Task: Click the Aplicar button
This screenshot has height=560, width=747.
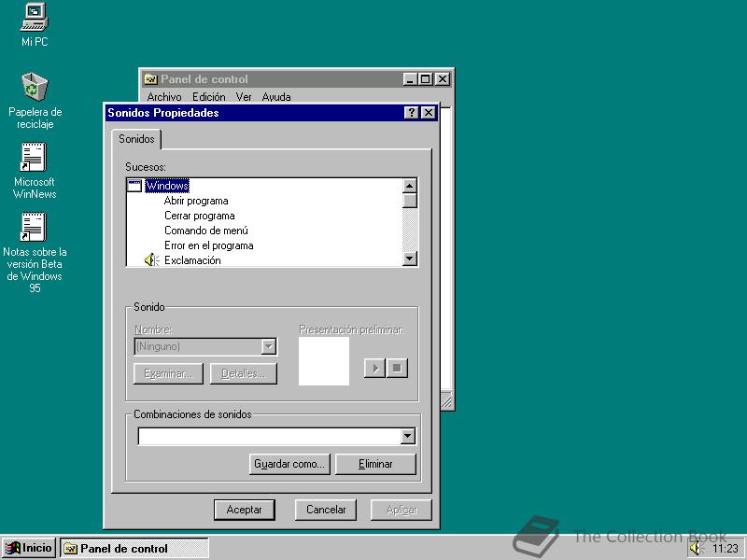Action: pyautogui.click(x=402, y=510)
